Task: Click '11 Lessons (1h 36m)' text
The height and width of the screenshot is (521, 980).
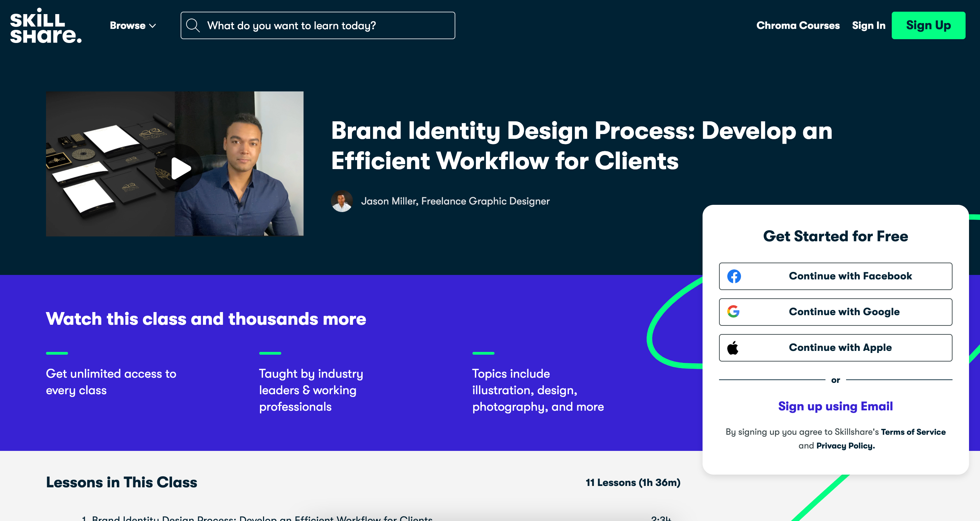Action: [x=633, y=483]
